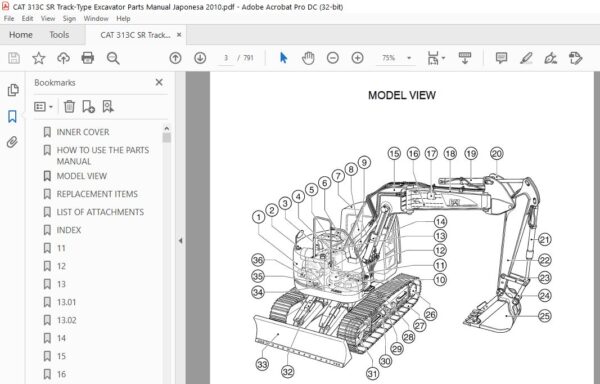Open Page Thumbnails panel
The image size is (600, 384).
(13, 90)
